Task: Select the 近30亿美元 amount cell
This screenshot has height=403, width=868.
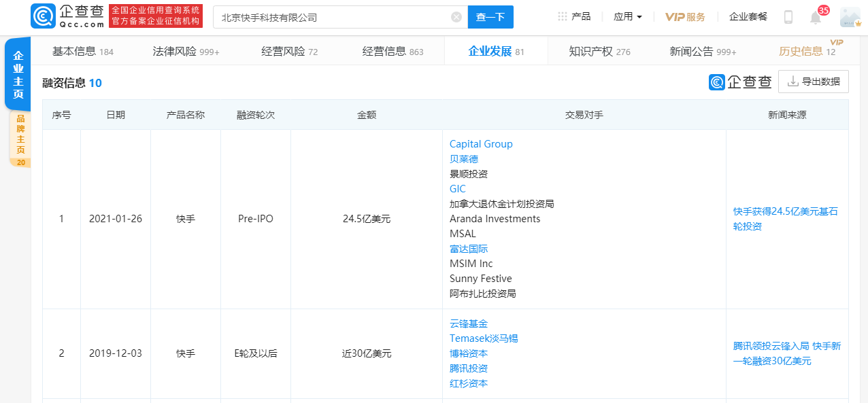Action: pyautogui.click(x=367, y=353)
